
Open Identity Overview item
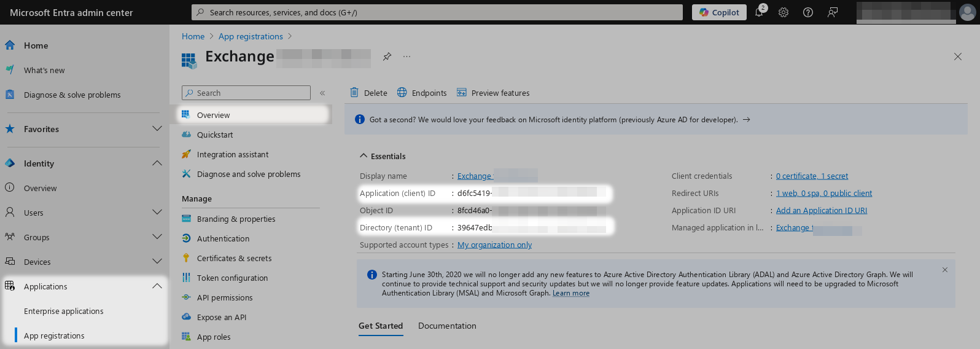(x=40, y=188)
